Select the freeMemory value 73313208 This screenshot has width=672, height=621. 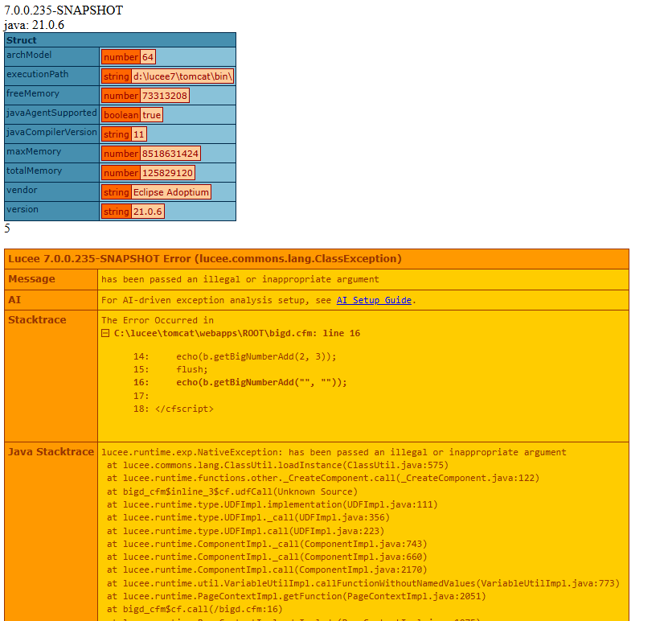click(165, 96)
